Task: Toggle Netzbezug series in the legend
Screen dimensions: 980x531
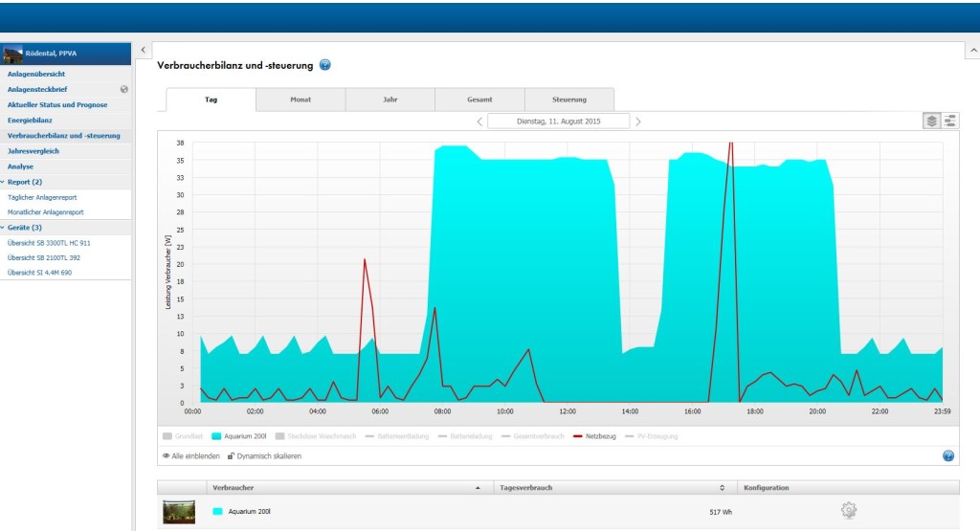Action: pos(595,436)
